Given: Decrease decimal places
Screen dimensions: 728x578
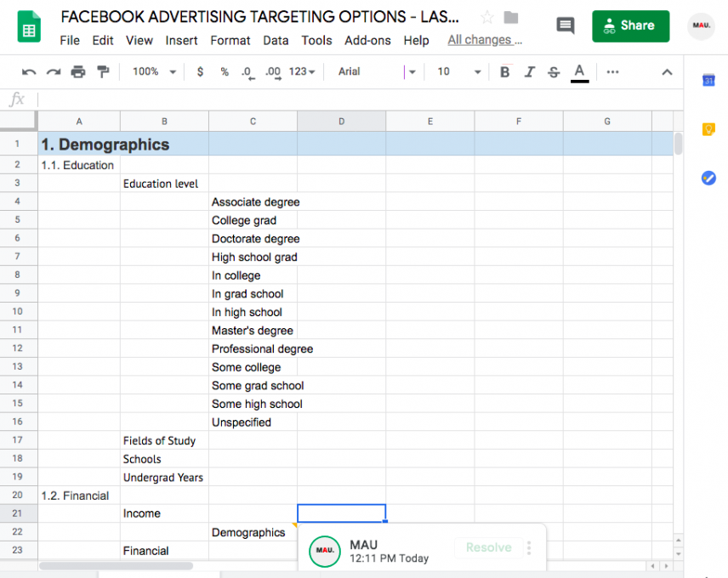Looking at the screenshot, I should pyautogui.click(x=248, y=72).
